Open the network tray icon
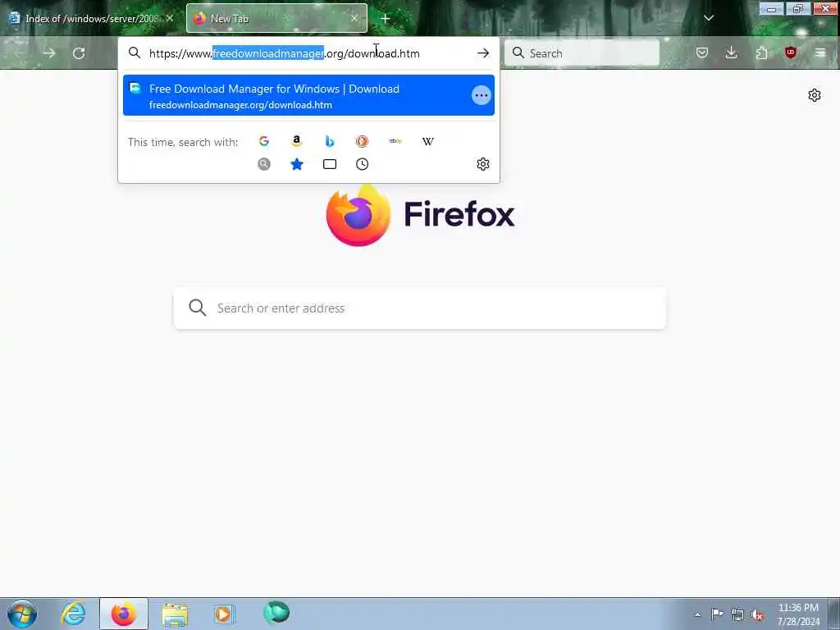The image size is (840, 630). (x=737, y=614)
